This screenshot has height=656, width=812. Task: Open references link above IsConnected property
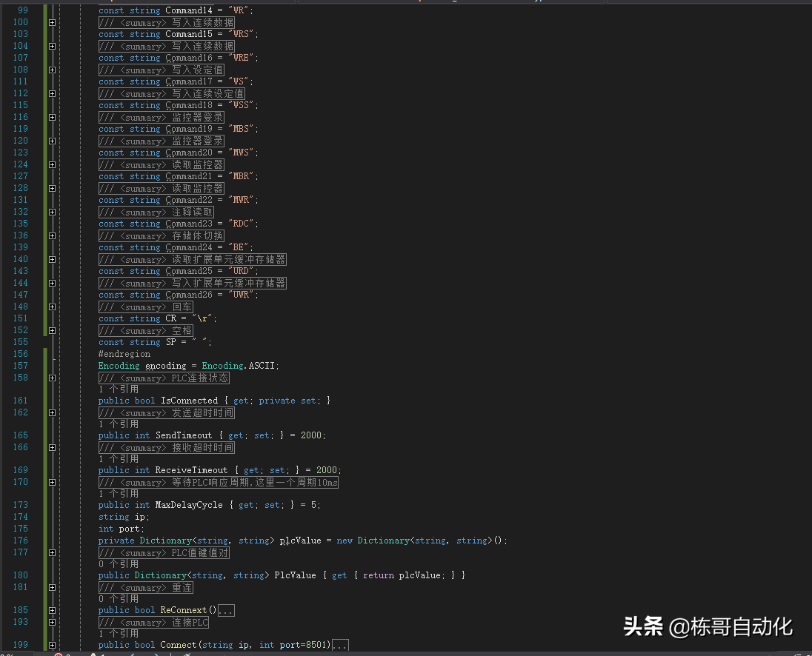(119, 389)
